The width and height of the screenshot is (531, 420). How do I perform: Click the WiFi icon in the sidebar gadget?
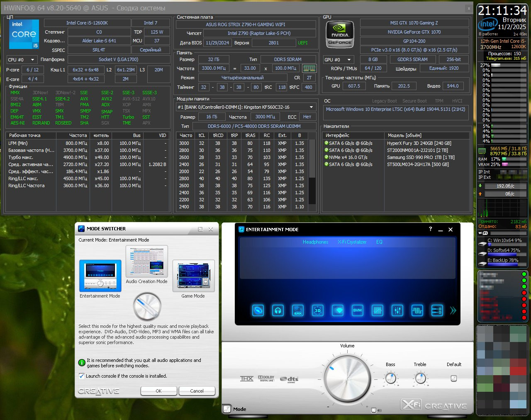pyautogui.click(x=483, y=233)
